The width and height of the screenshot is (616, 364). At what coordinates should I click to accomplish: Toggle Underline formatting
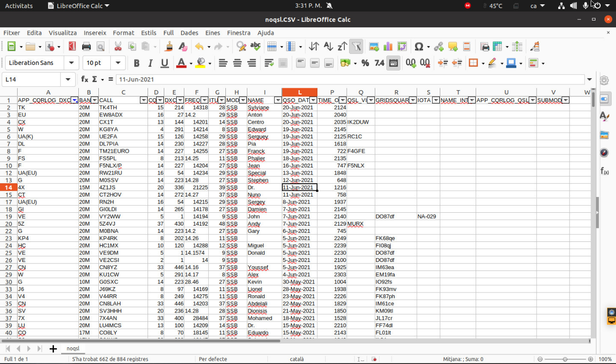click(x=165, y=63)
